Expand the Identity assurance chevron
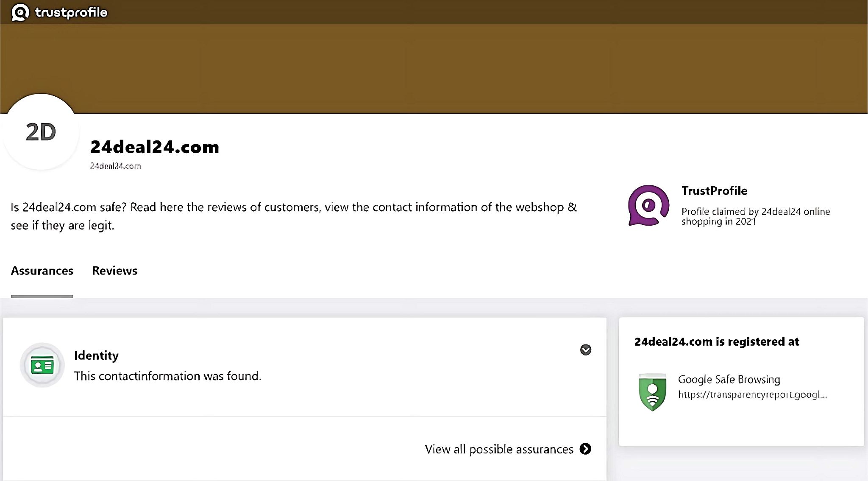This screenshot has height=481, width=868. tap(586, 350)
